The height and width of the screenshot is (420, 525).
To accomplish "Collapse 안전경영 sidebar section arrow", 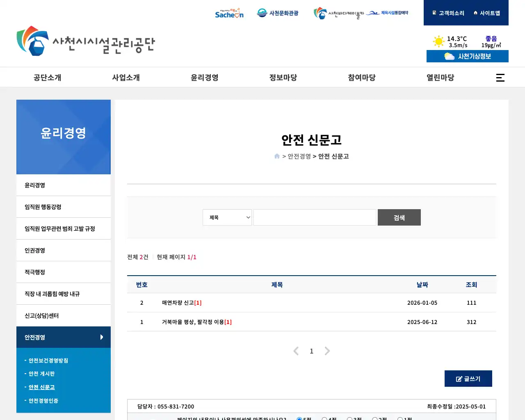I will (102, 337).
